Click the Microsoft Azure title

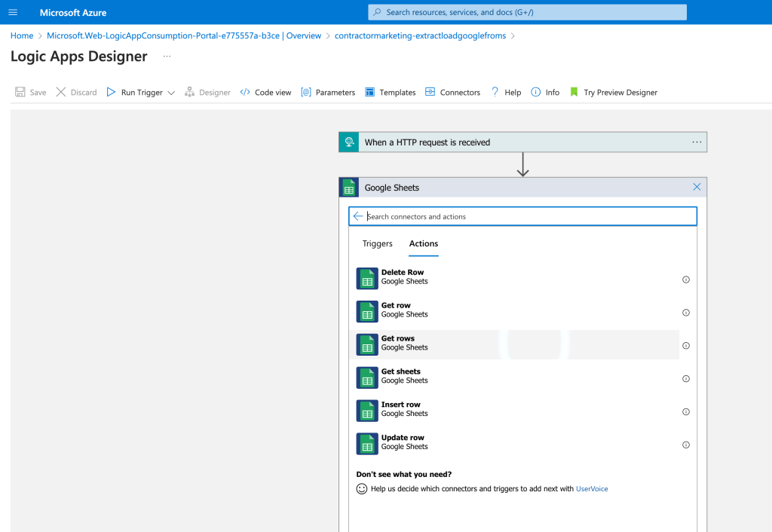pos(73,13)
